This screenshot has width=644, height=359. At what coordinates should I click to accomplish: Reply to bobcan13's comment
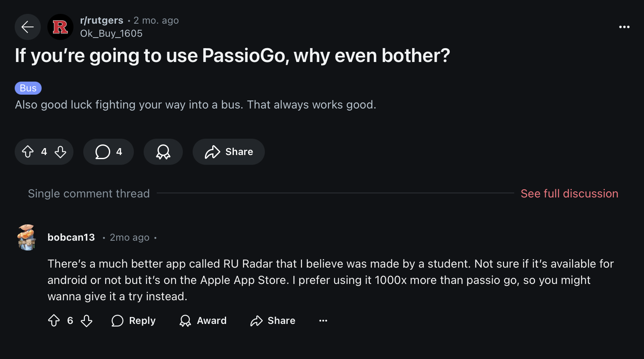[x=133, y=321]
